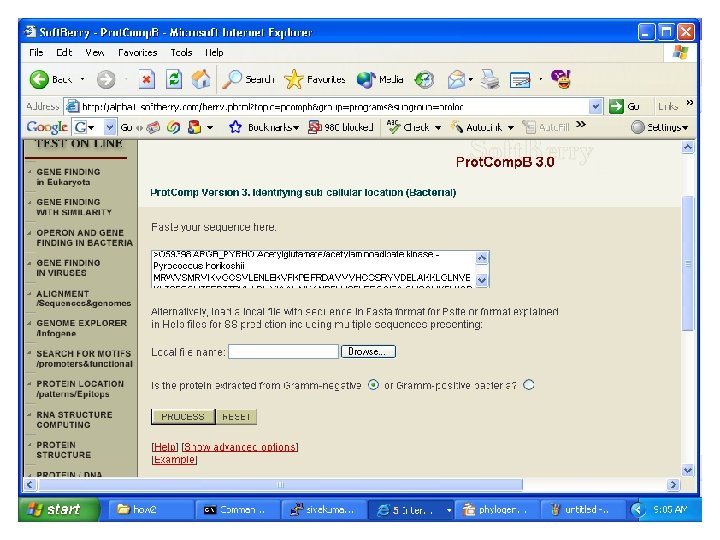
Task: Stop page loading with red X icon
Action: [146, 80]
